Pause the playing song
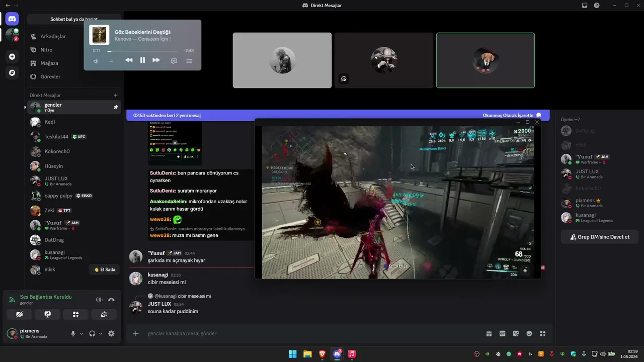 click(142, 60)
